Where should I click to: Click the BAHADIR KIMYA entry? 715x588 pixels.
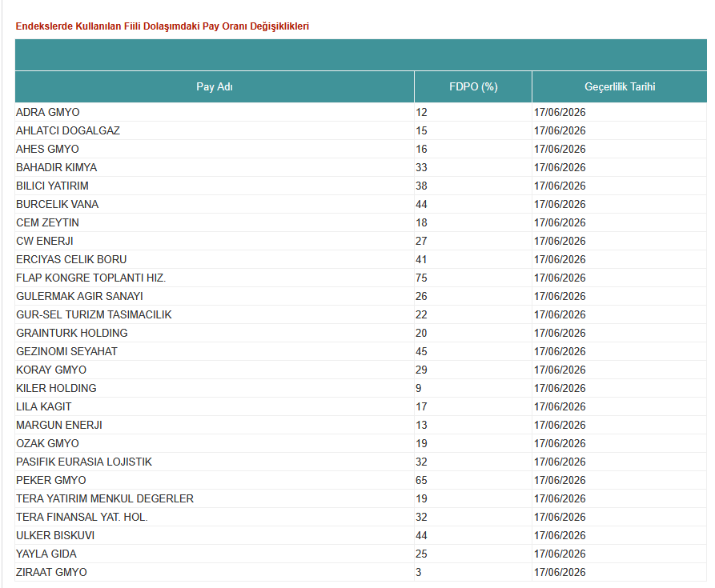(x=57, y=168)
